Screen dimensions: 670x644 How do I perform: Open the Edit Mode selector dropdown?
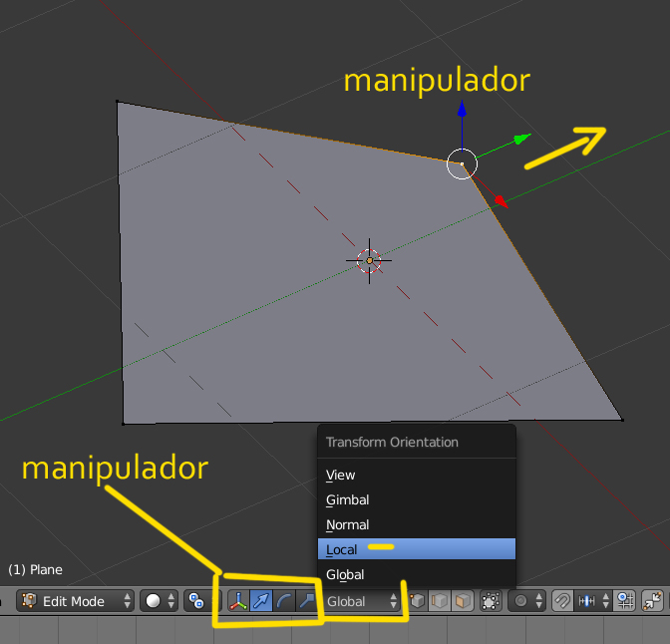click(75, 601)
